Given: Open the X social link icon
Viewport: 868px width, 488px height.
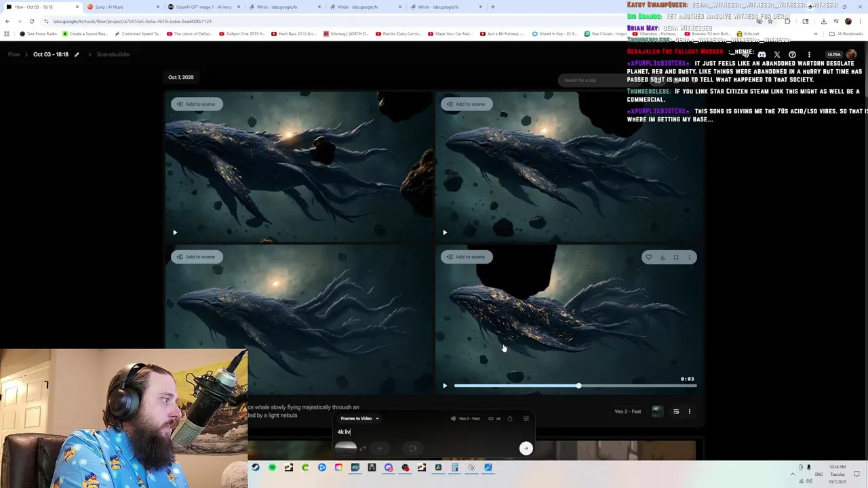Looking at the screenshot, I should point(777,54).
